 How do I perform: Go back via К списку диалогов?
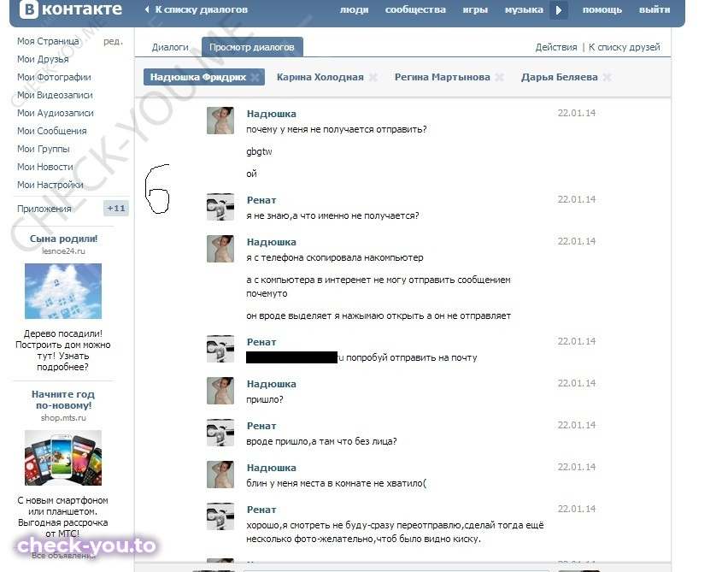click(x=197, y=9)
